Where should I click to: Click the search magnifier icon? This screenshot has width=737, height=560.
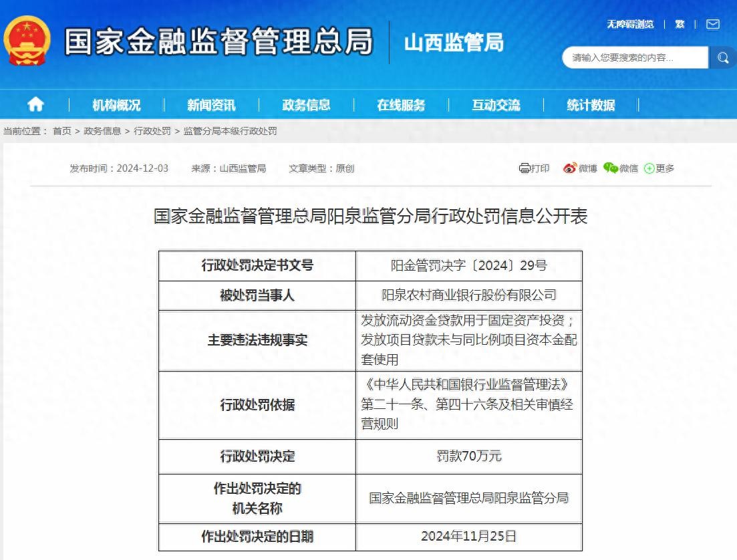coord(722,58)
